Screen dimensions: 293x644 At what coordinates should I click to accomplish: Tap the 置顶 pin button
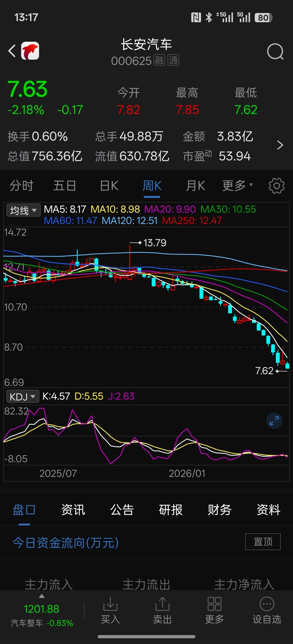[x=263, y=542]
